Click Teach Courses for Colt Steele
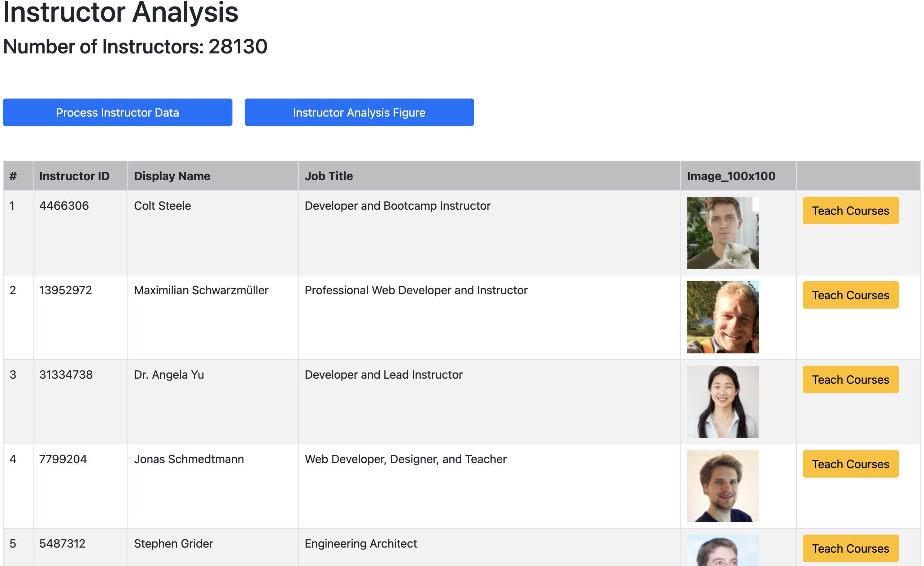The height and width of the screenshot is (566, 924). (x=850, y=210)
